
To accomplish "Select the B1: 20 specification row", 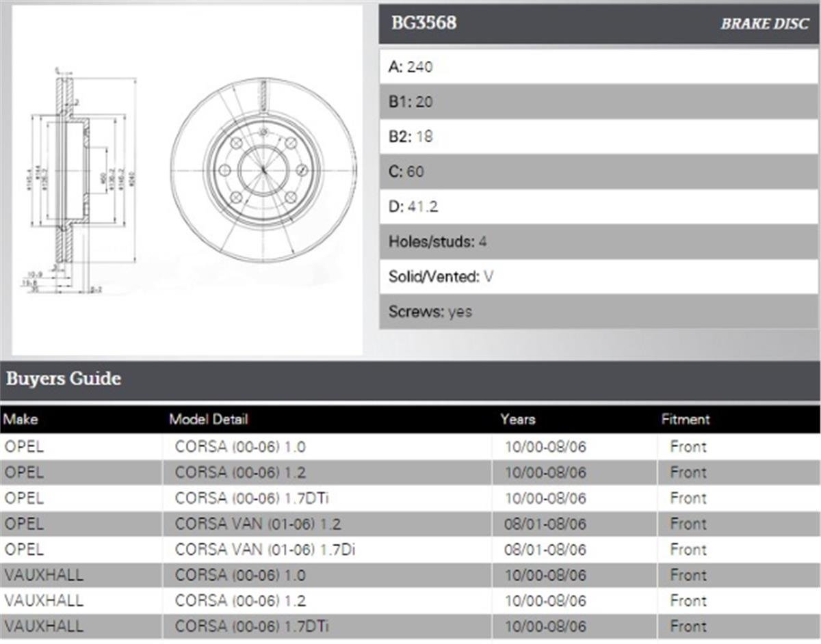I will coord(599,102).
